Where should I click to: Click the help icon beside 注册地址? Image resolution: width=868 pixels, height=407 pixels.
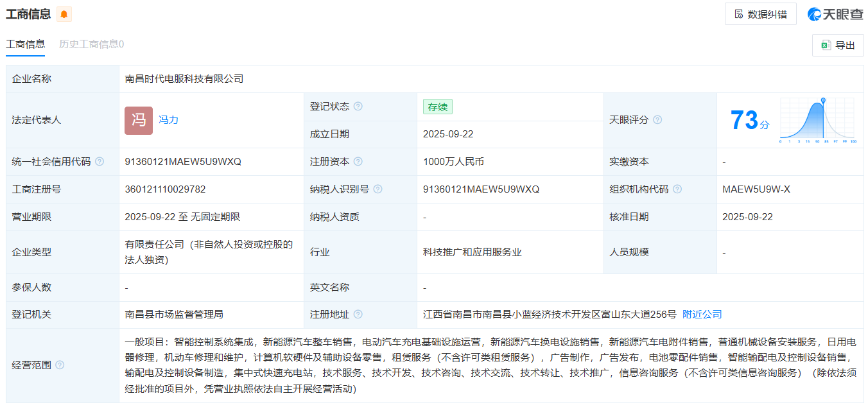tap(358, 315)
